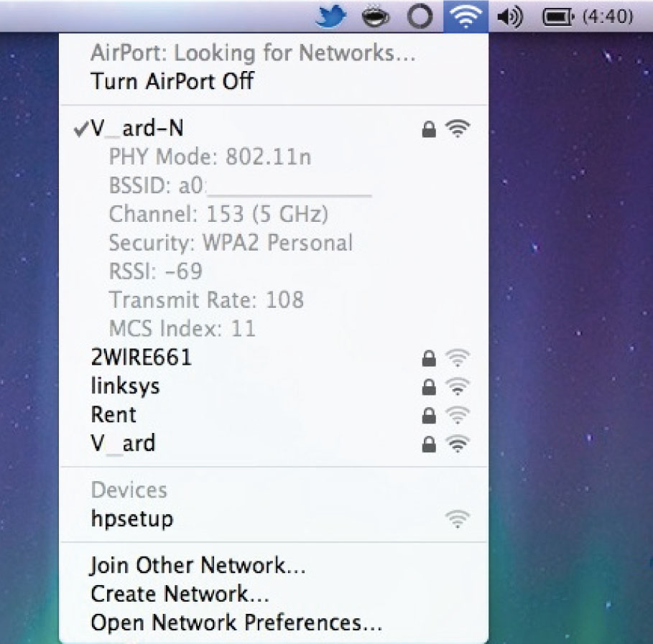Click battery time remaining (4:40)

pos(608,17)
